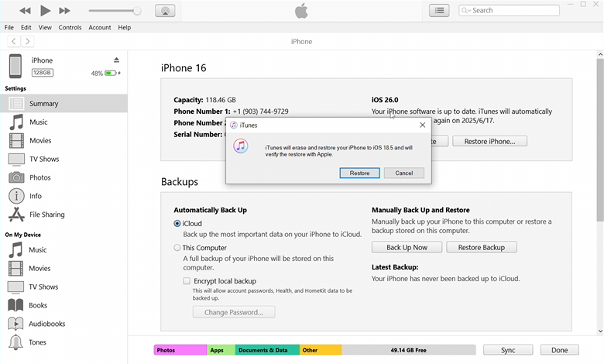Navigate forward with the right chevron

click(28, 41)
